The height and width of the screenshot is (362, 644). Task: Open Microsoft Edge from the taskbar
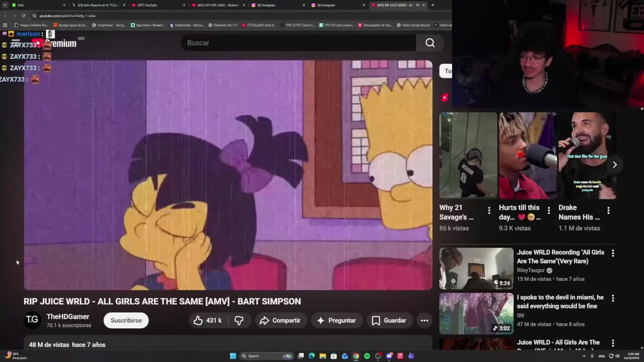311,356
